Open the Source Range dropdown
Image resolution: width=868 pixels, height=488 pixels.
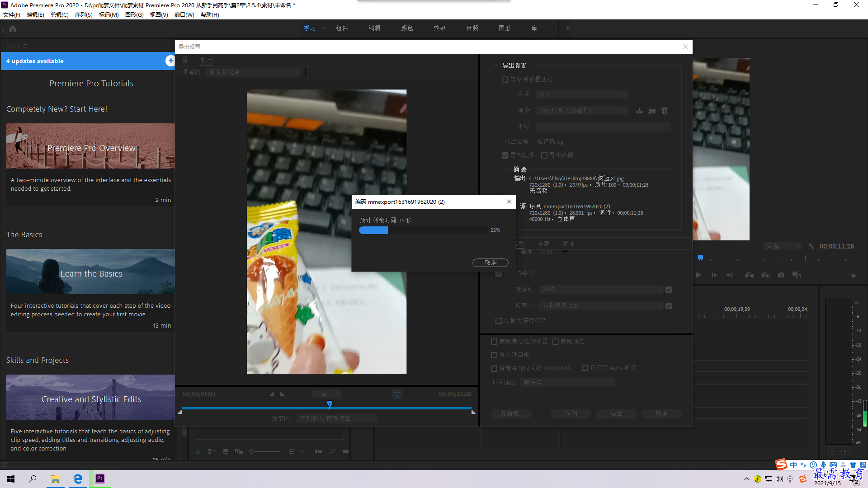click(337, 419)
